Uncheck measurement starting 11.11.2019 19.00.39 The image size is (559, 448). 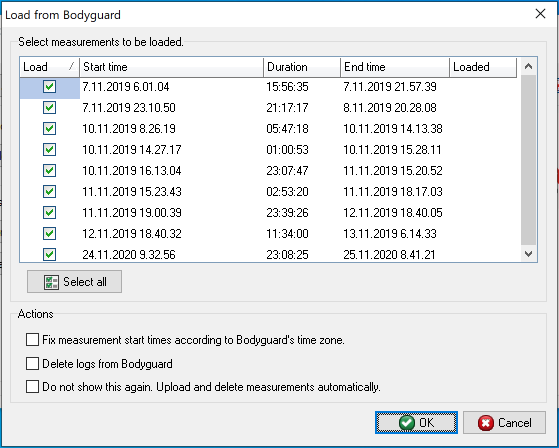49,213
